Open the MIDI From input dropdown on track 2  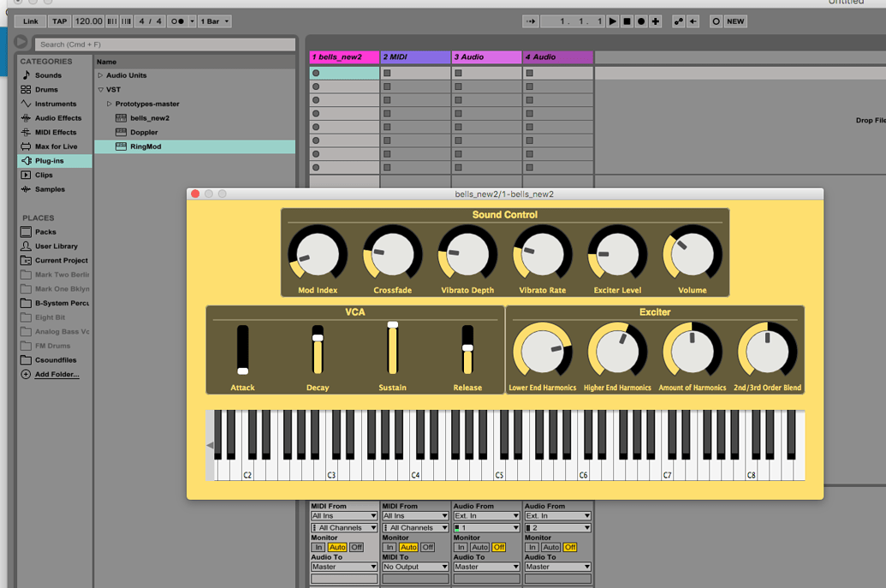pyautogui.click(x=415, y=515)
